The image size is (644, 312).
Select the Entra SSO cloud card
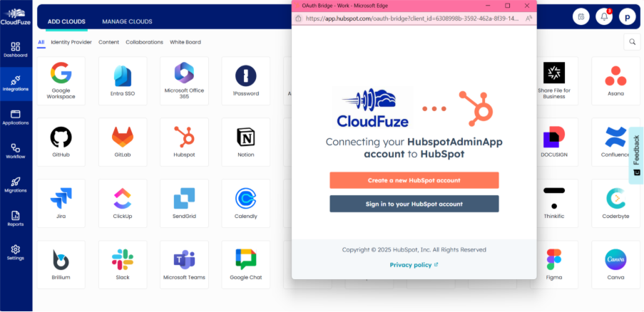pyautogui.click(x=123, y=80)
